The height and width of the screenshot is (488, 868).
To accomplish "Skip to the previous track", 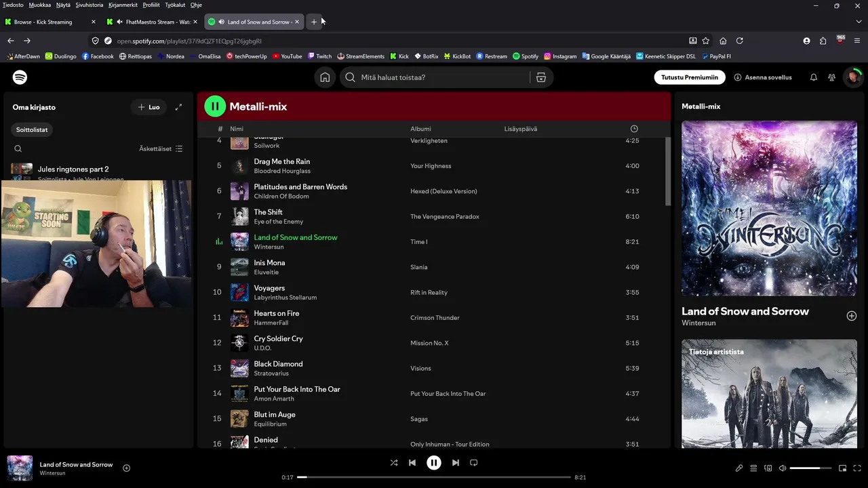I will (x=412, y=463).
